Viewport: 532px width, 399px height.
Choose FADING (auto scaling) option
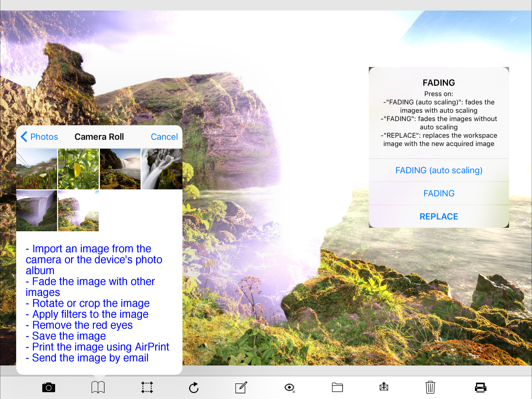[439, 170]
